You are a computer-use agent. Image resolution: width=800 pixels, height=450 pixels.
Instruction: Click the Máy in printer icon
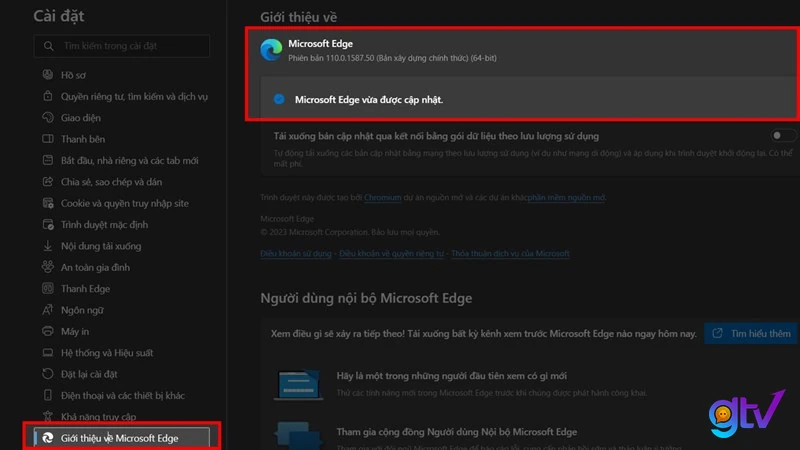[x=47, y=331]
